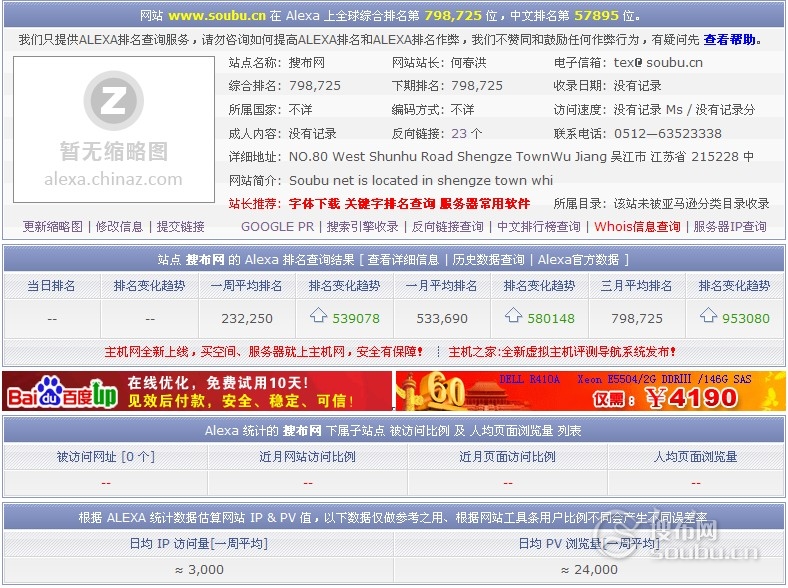Click the email address tex@soubu.cn
This screenshot has width=788, height=588.
click(x=658, y=63)
